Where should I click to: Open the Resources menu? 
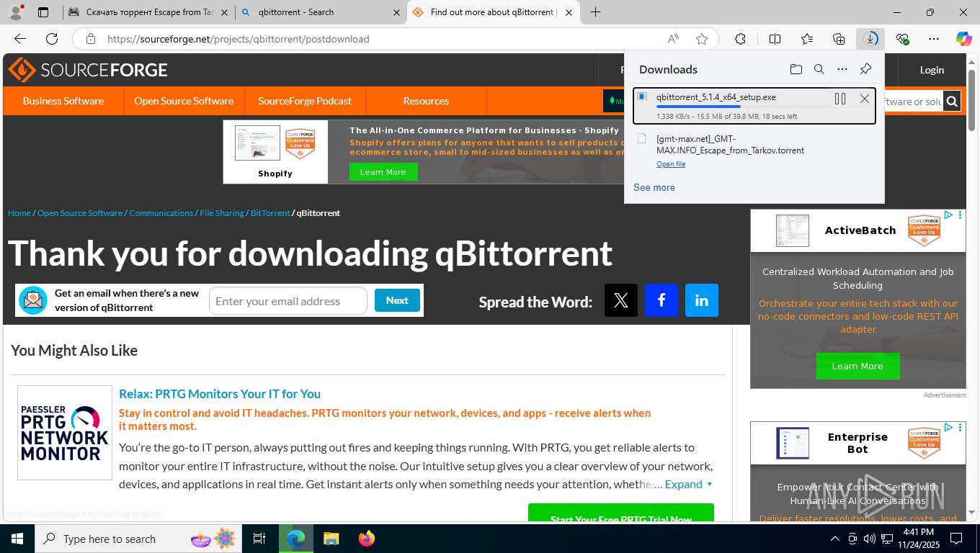click(426, 101)
